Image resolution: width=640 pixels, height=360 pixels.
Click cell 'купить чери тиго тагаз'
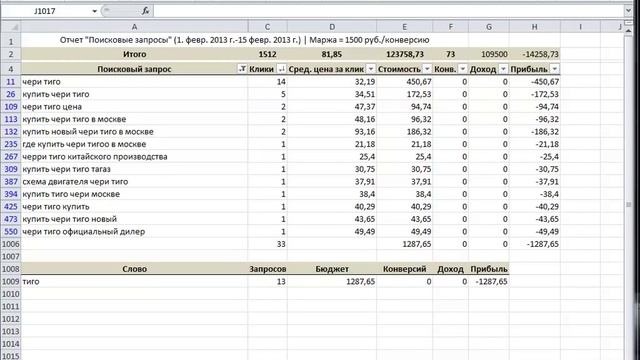(x=134, y=169)
